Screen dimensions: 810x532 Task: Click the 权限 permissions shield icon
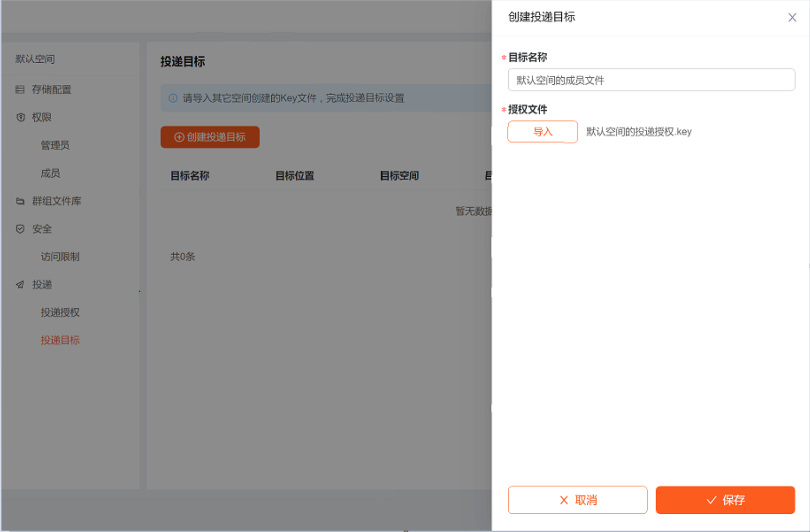click(20, 117)
